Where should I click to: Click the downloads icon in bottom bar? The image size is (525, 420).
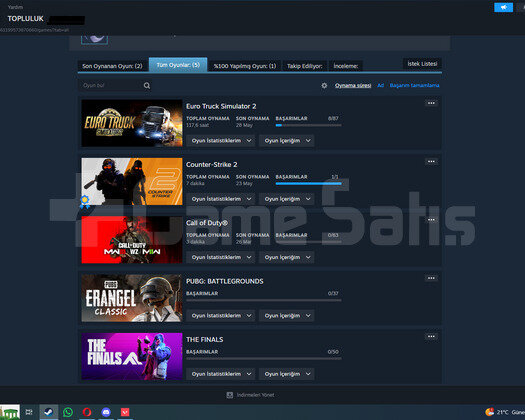coord(230,395)
